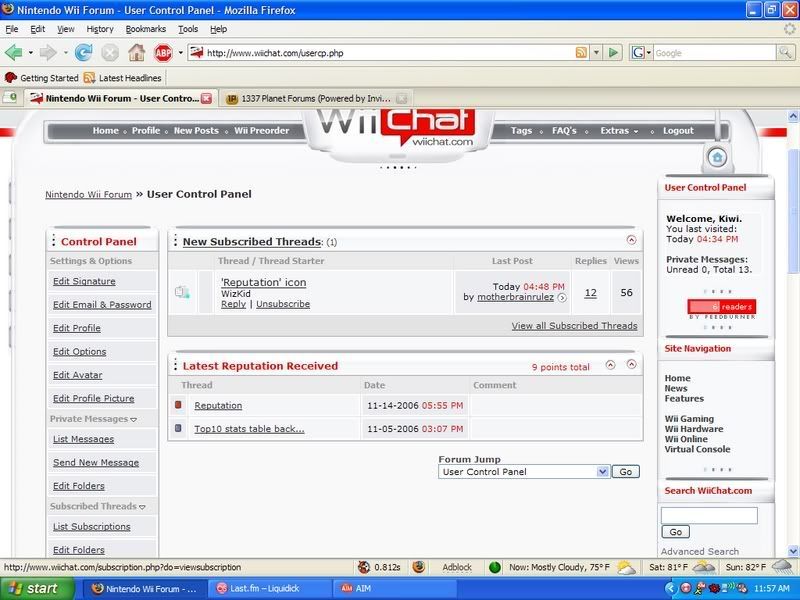Open the address bar history dropdown
This screenshot has height=600, width=800.
click(596, 53)
